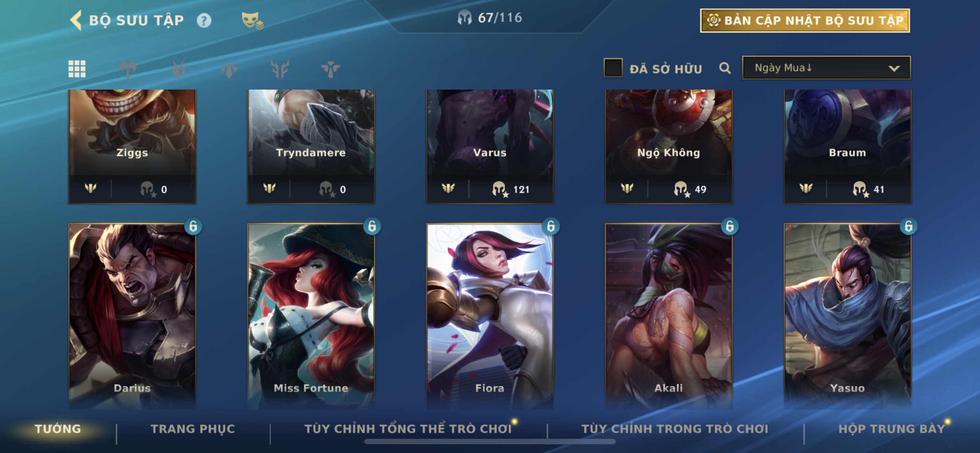Click BẢN CẬP NHẬT BỘ SƯU TẬP button
Image resolution: width=980 pixels, height=453 pixels.
pyautogui.click(x=805, y=20)
